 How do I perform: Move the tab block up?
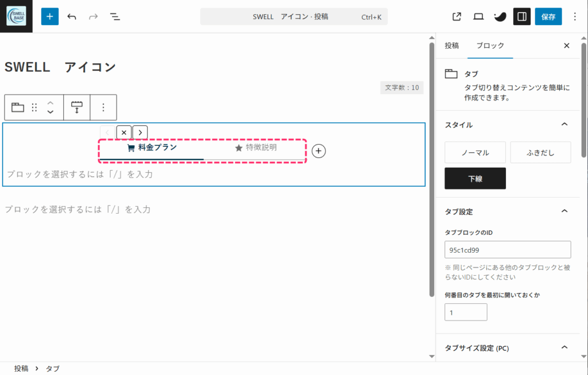coord(51,103)
